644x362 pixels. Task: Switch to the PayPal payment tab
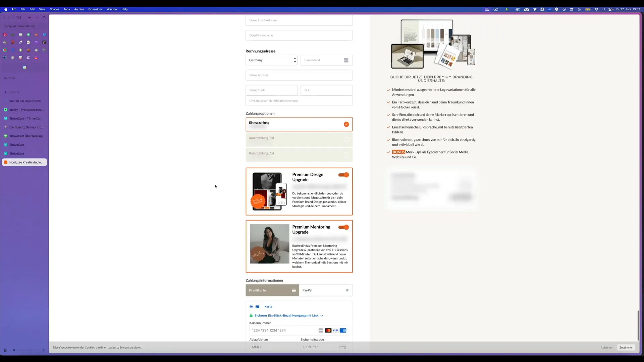(326, 290)
